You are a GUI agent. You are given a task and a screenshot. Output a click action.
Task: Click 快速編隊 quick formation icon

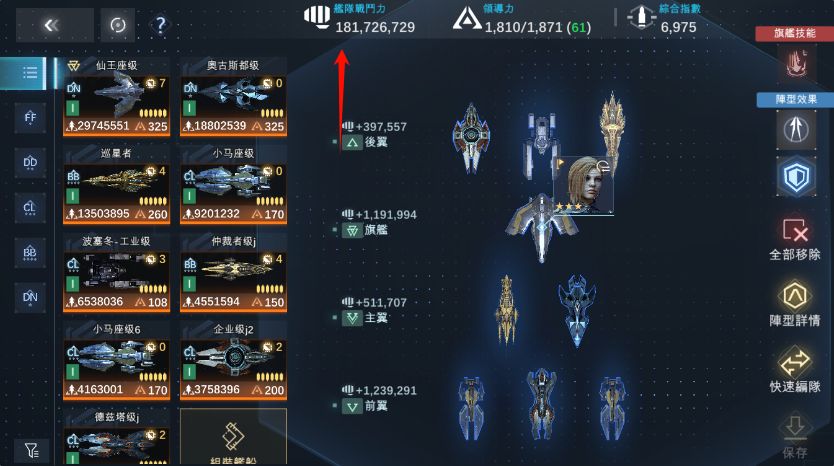795,370
